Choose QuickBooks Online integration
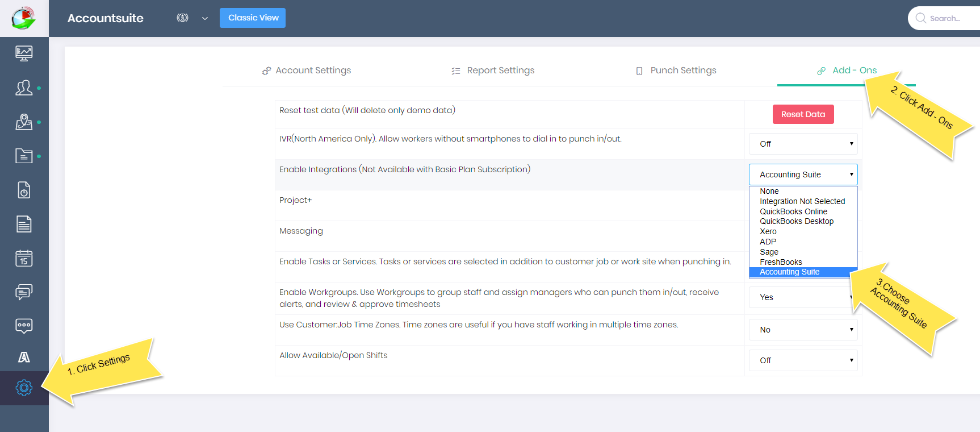This screenshot has height=432, width=980. pyautogui.click(x=803, y=211)
